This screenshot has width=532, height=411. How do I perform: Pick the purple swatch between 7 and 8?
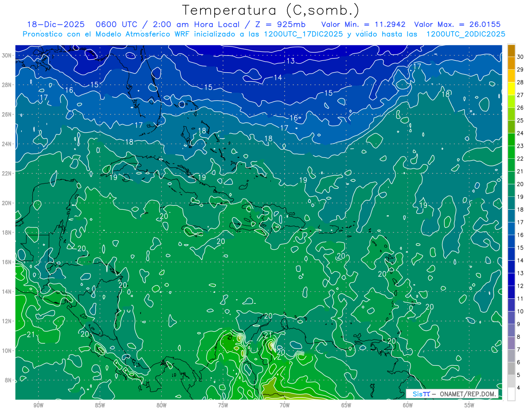coord(511,343)
